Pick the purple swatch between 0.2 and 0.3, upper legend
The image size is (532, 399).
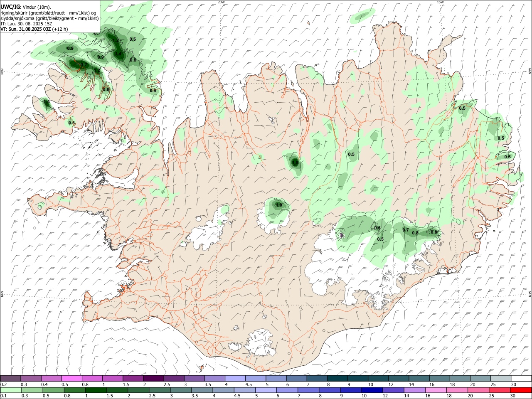(10, 378)
